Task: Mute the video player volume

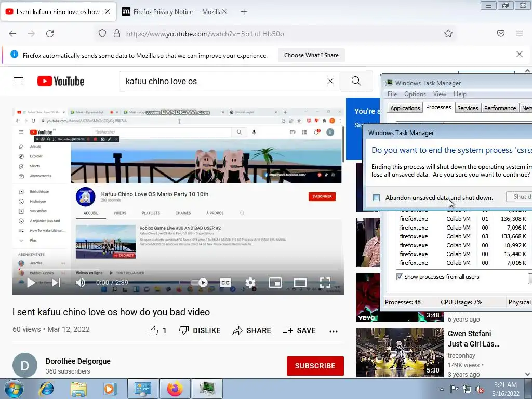Action: click(x=81, y=282)
